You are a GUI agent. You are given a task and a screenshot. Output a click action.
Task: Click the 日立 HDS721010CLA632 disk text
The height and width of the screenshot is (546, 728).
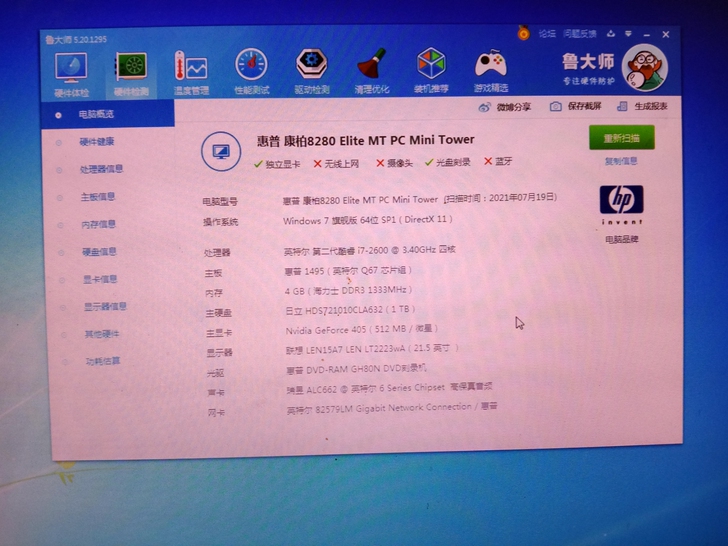(x=350, y=310)
